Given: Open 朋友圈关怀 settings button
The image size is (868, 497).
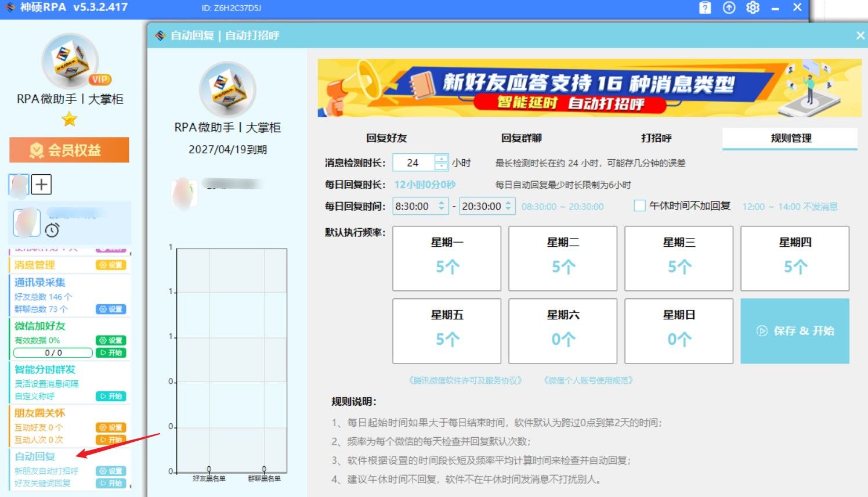Looking at the screenshot, I should pos(111,427).
